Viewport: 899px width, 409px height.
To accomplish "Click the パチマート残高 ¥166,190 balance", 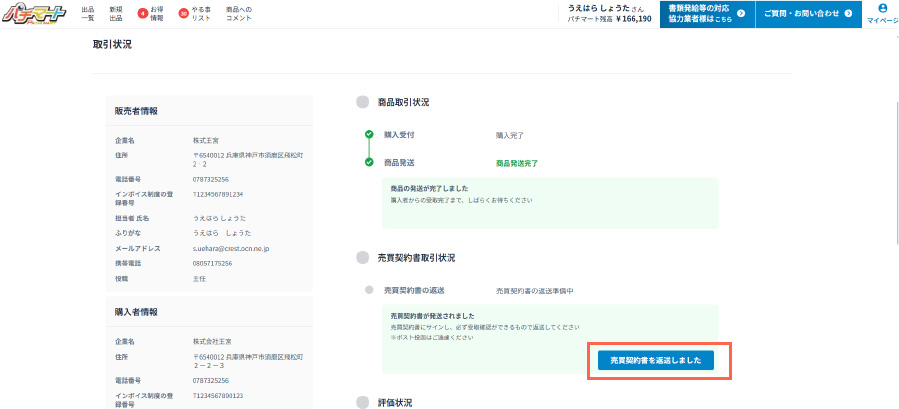I will (609, 19).
